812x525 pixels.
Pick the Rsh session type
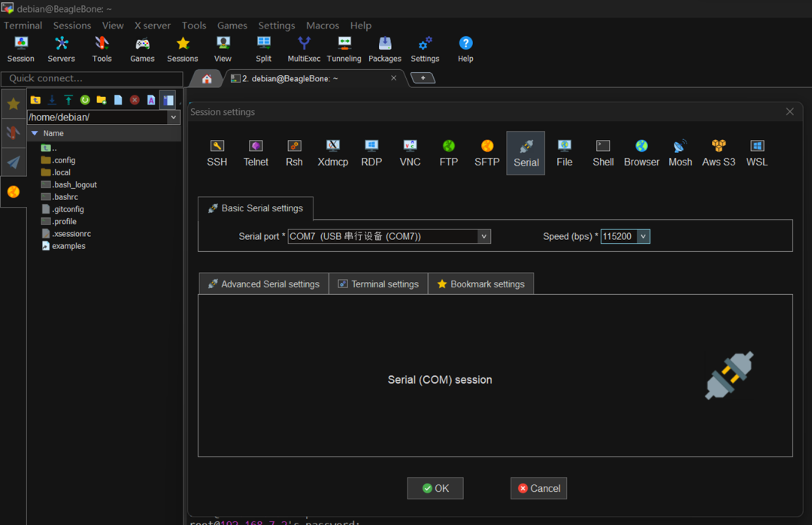click(294, 153)
